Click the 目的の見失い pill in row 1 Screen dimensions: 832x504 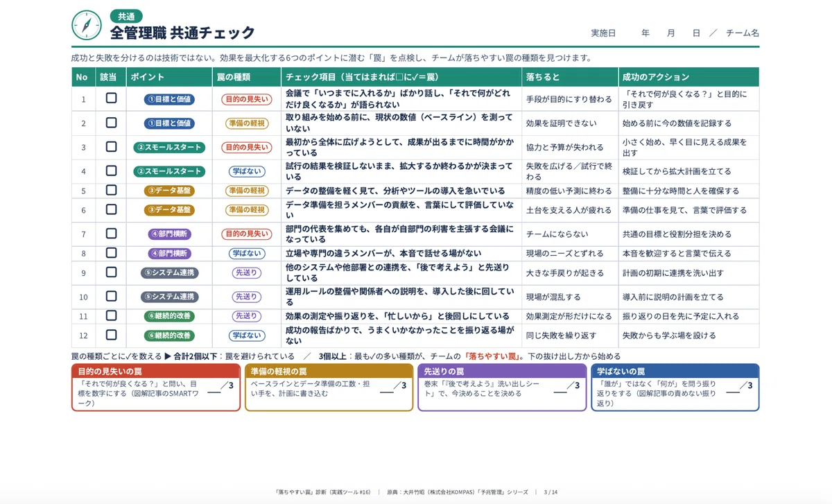(246, 99)
